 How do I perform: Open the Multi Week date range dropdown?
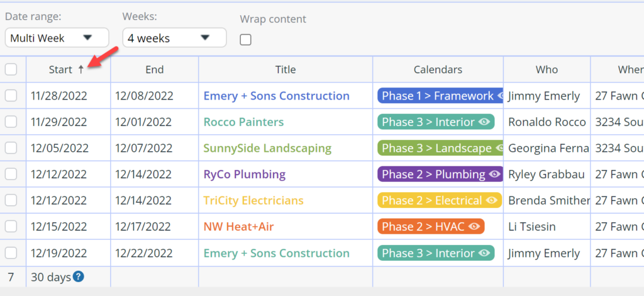57,38
